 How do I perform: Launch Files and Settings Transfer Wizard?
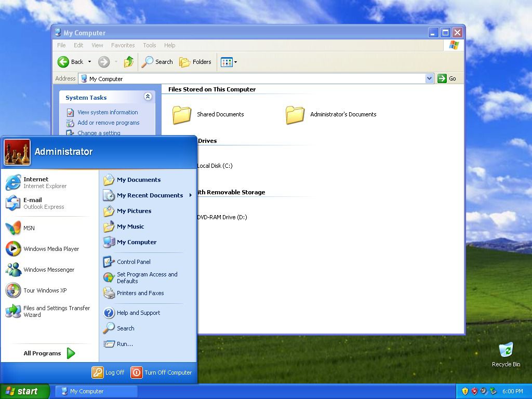[56, 311]
